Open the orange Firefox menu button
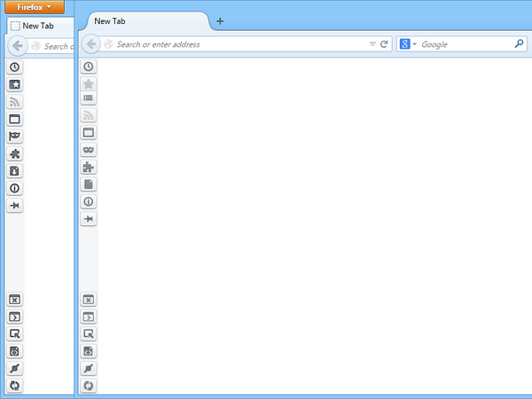The height and width of the screenshot is (399, 532). click(x=35, y=7)
